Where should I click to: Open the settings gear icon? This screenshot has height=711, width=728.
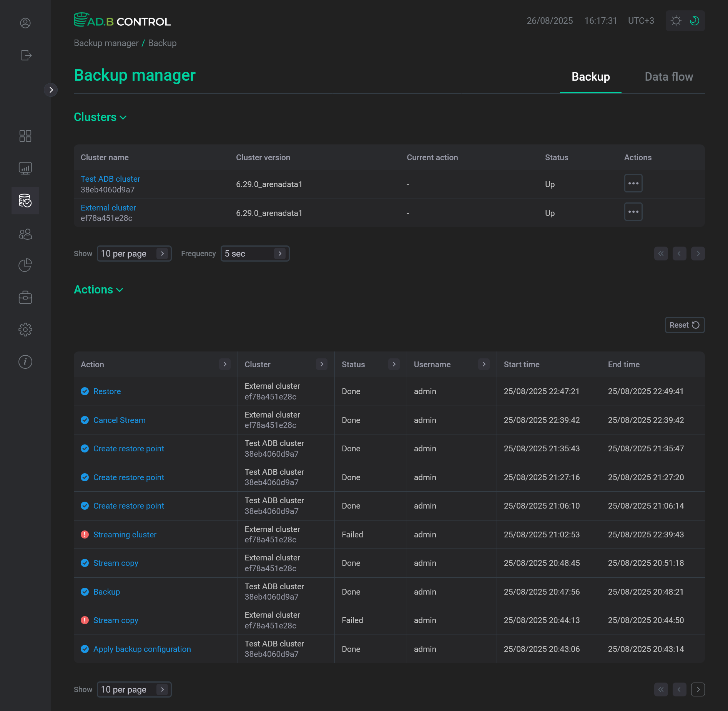tap(25, 329)
